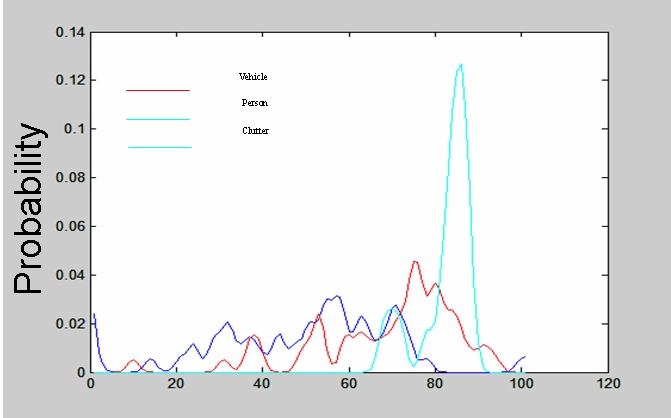Click the highest red curve peak
Image resolution: width=671 pixels, height=418 pixels.
415,262
